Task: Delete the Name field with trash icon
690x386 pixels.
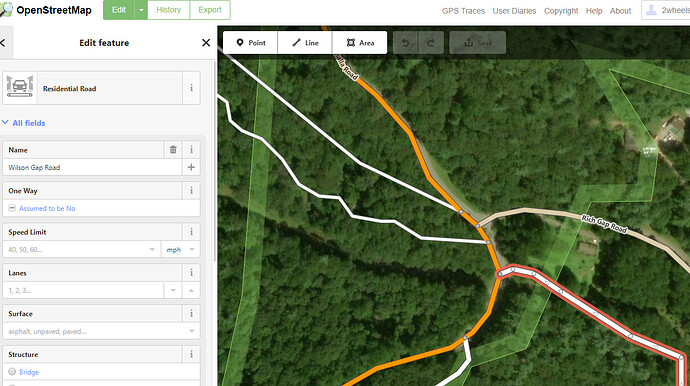Action: click(173, 150)
